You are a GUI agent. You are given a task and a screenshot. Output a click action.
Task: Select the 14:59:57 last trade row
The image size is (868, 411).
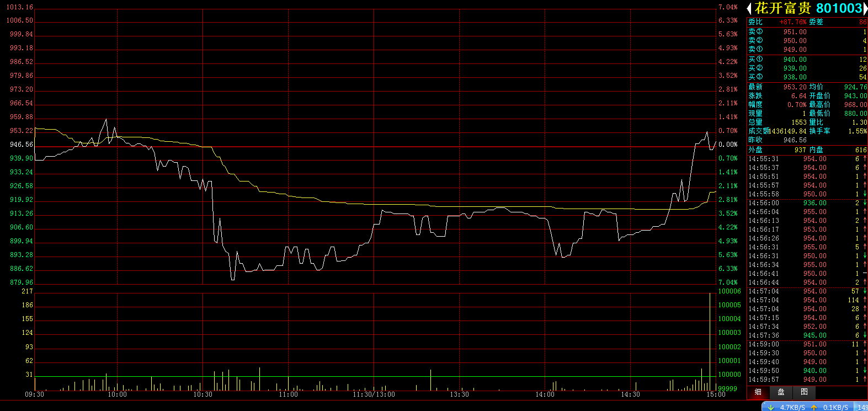pyautogui.click(x=807, y=380)
